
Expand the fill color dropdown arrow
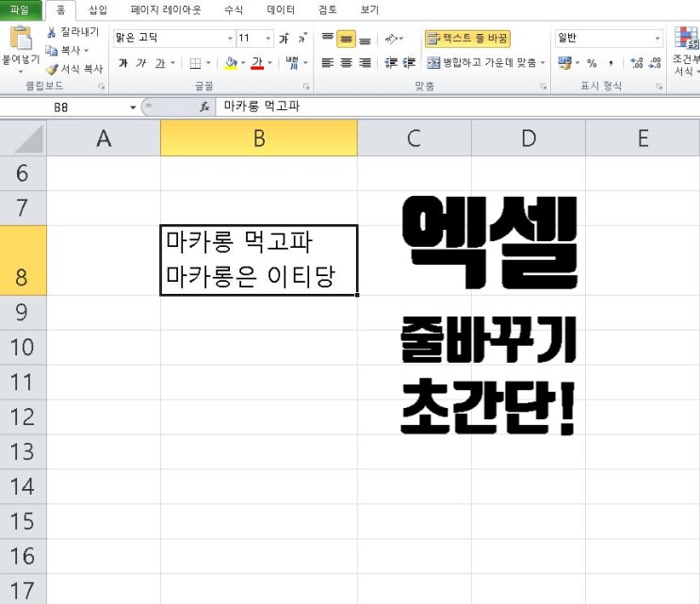(243, 63)
